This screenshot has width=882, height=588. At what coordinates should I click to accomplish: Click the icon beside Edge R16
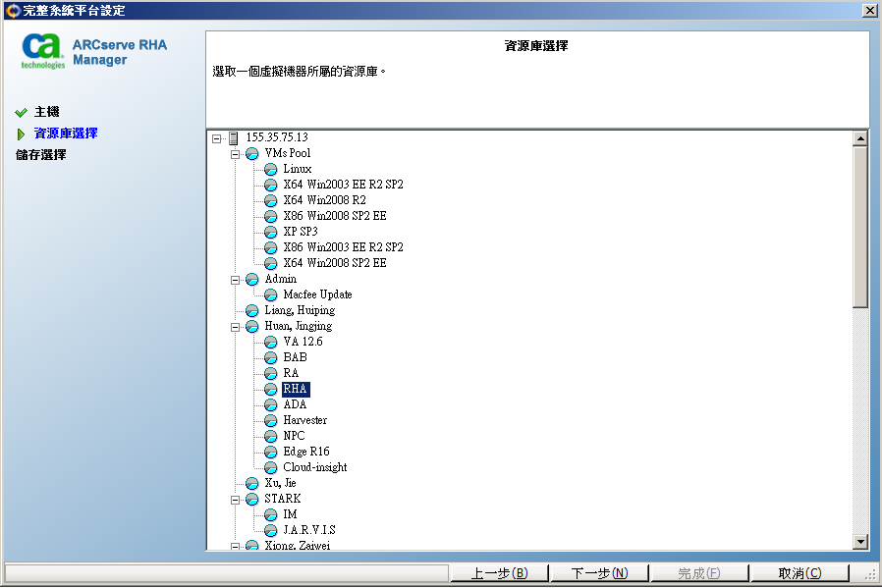(x=270, y=453)
